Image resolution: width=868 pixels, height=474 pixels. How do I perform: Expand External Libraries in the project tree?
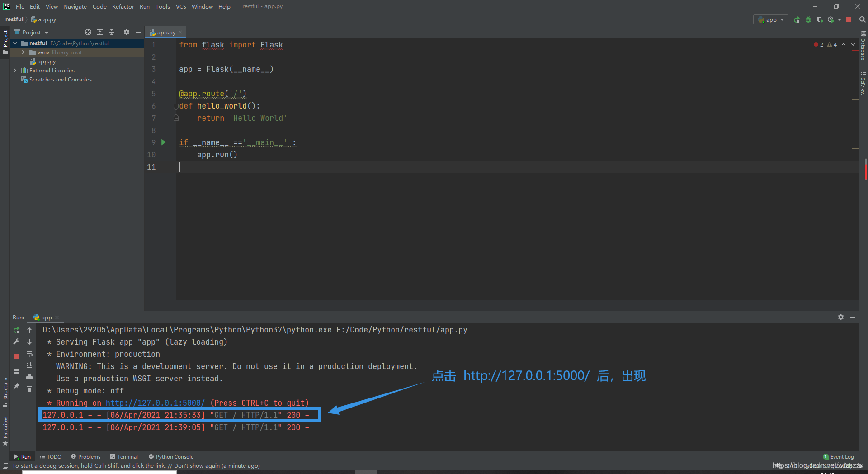14,70
